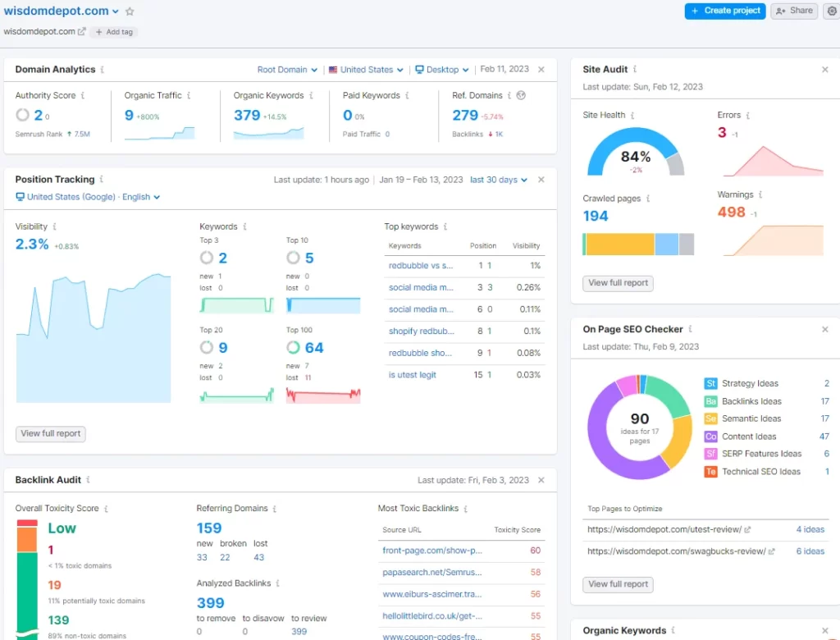Image resolution: width=840 pixels, height=640 pixels.
Task: Close the Position Tracking widget
Action: tap(541, 180)
